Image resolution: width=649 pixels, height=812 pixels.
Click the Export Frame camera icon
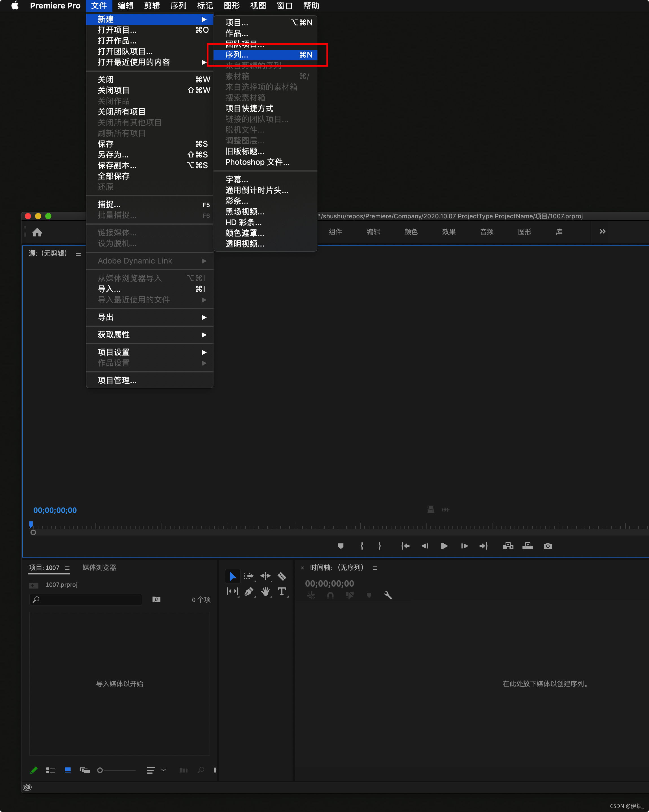coord(548,546)
